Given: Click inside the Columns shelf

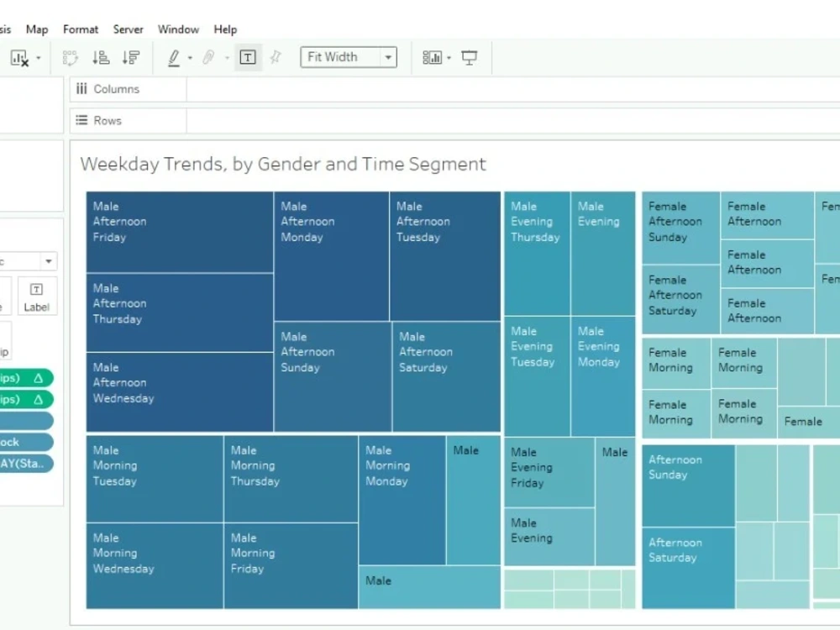Looking at the screenshot, I should coord(294,89).
